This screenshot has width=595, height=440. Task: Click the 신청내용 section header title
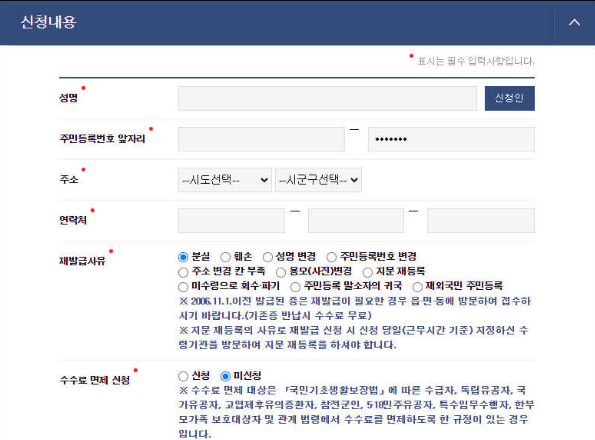point(48,22)
